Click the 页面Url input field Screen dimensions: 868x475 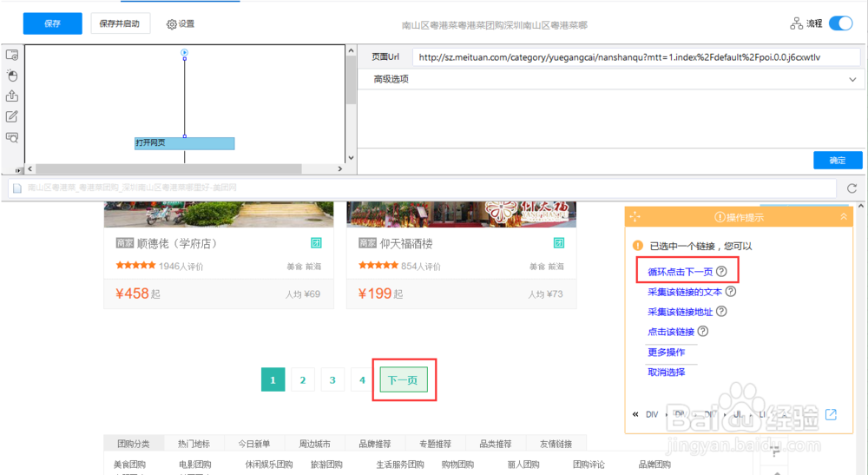coord(636,57)
